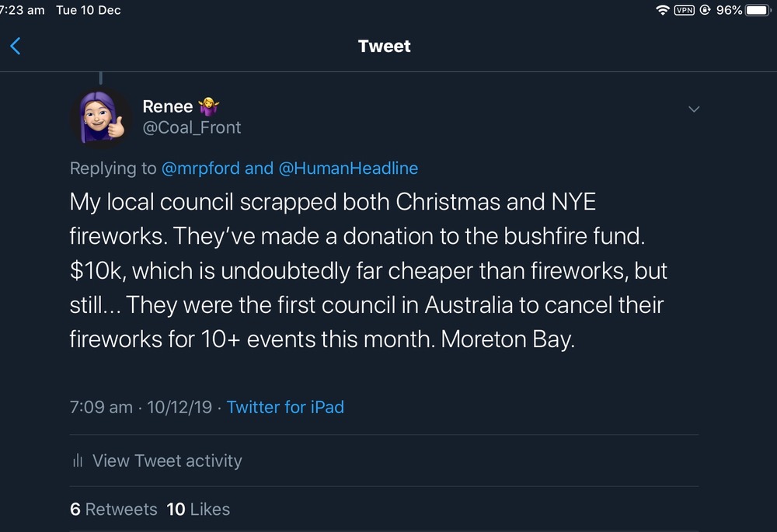This screenshot has width=777, height=532.
Task: Click the Renee display name
Action: coord(167,107)
